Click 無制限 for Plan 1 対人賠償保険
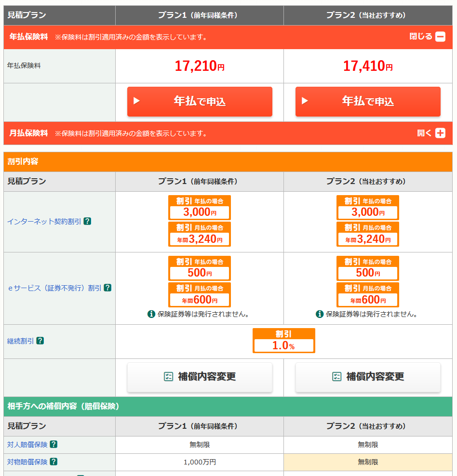 click(200, 445)
